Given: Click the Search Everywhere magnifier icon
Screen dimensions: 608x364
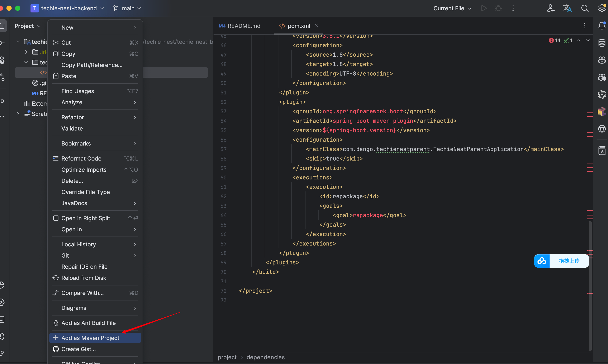Looking at the screenshot, I should (585, 8).
